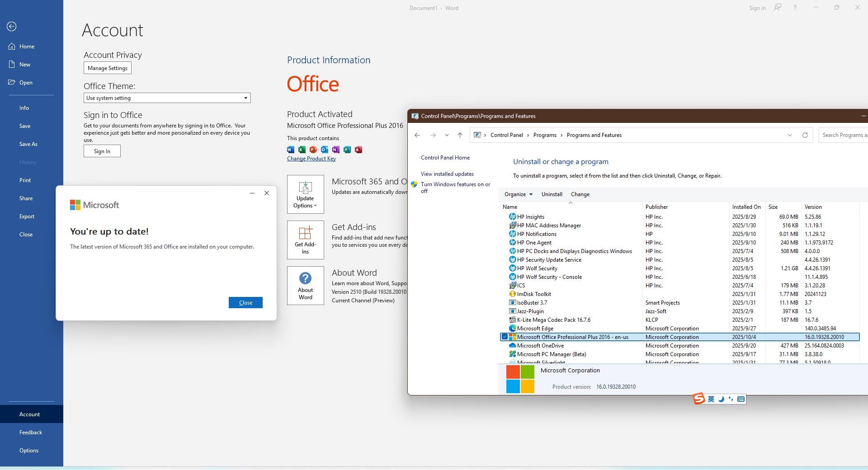Screen dimensions: 868x470
Task: Click the Search Programs input field
Action: pos(843,135)
